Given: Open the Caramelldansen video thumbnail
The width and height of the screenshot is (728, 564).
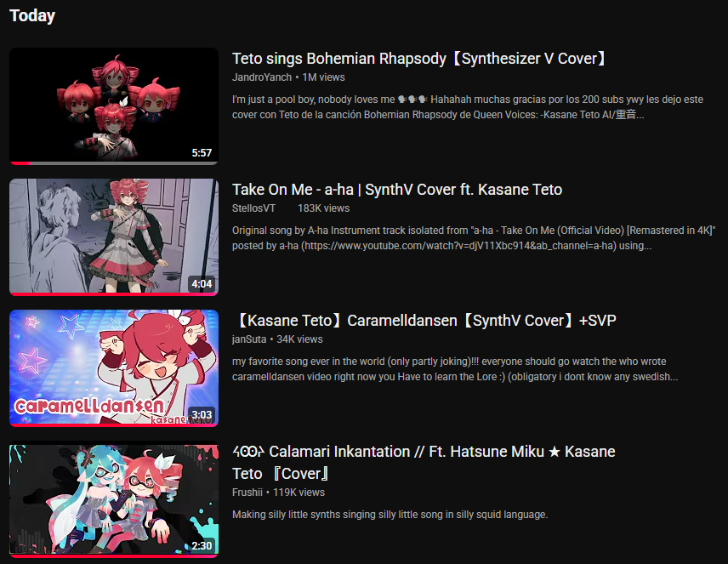Looking at the screenshot, I should point(114,368).
